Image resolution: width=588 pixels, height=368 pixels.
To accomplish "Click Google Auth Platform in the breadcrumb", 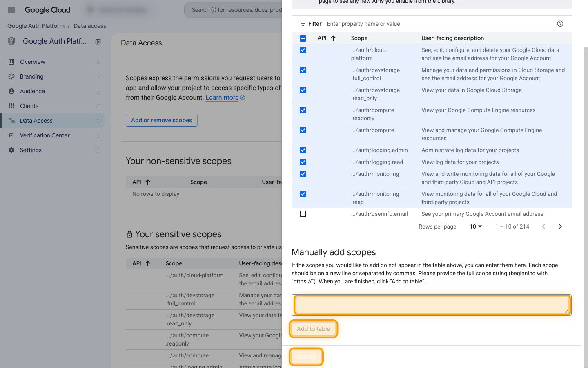I will (x=36, y=26).
